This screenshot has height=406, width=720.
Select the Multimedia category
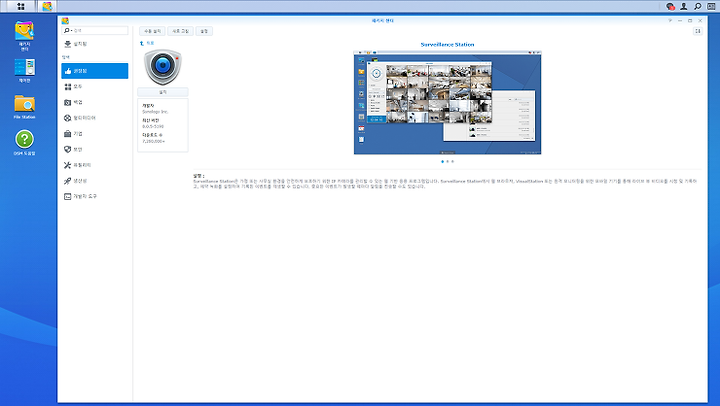95,118
